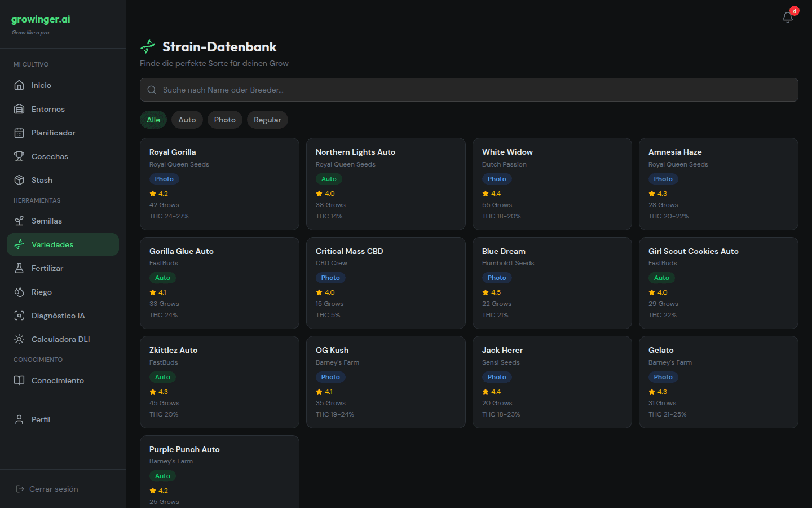Open the Planificador page
The height and width of the screenshot is (508, 812).
[63, 133]
